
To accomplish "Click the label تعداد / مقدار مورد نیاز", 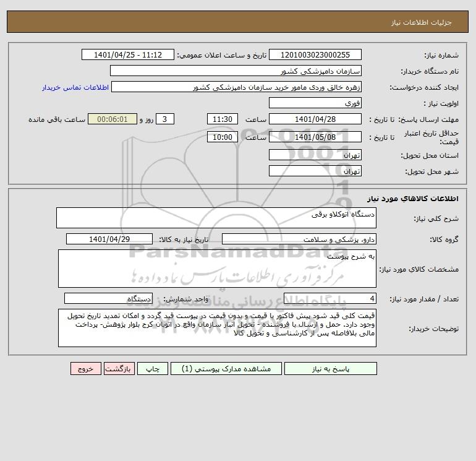I will tap(424, 299).
